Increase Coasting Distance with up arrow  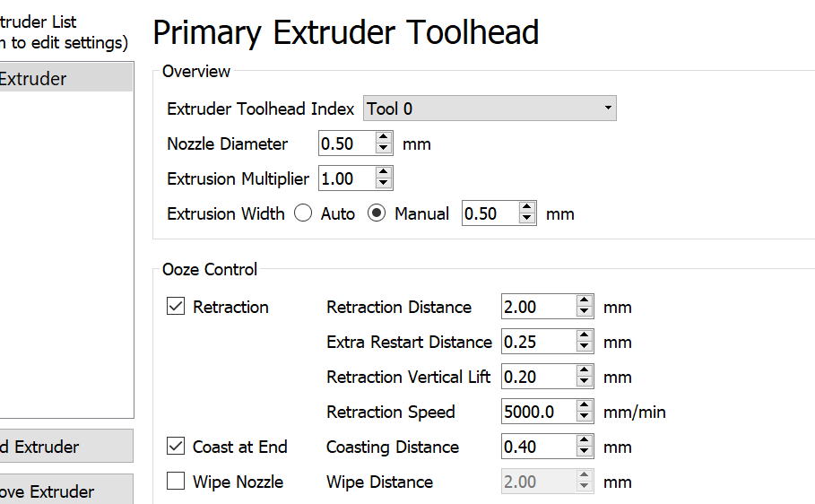(x=585, y=440)
